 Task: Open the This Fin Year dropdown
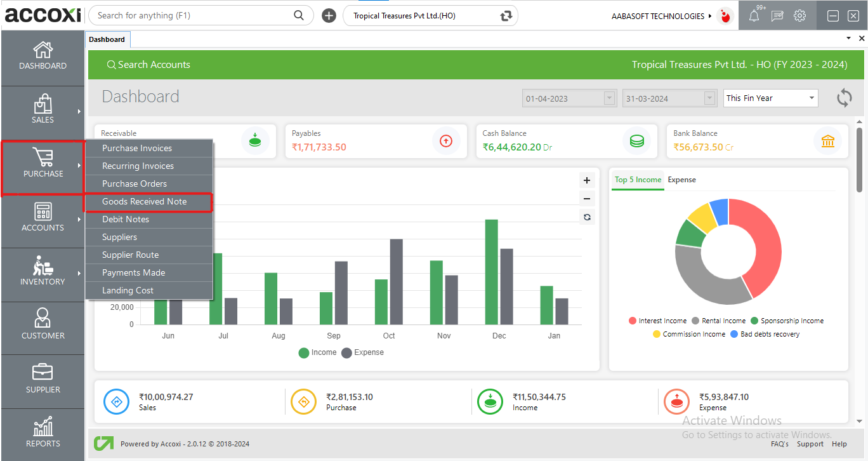pos(770,98)
